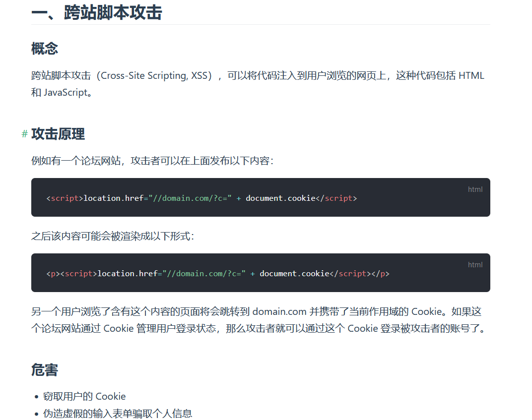Click the first code block with script tag
The width and height of the screenshot is (532, 420).
pos(261,197)
